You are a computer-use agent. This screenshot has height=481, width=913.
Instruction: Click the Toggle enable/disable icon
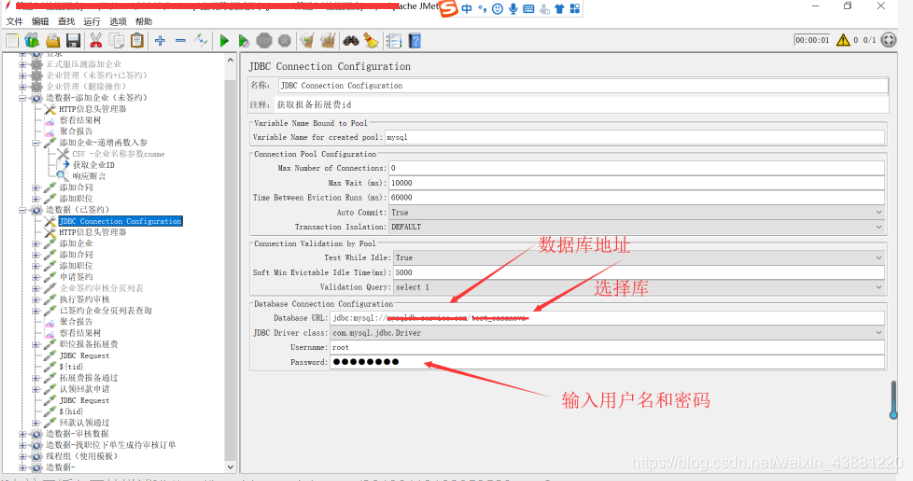pyautogui.click(x=201, y=40)
